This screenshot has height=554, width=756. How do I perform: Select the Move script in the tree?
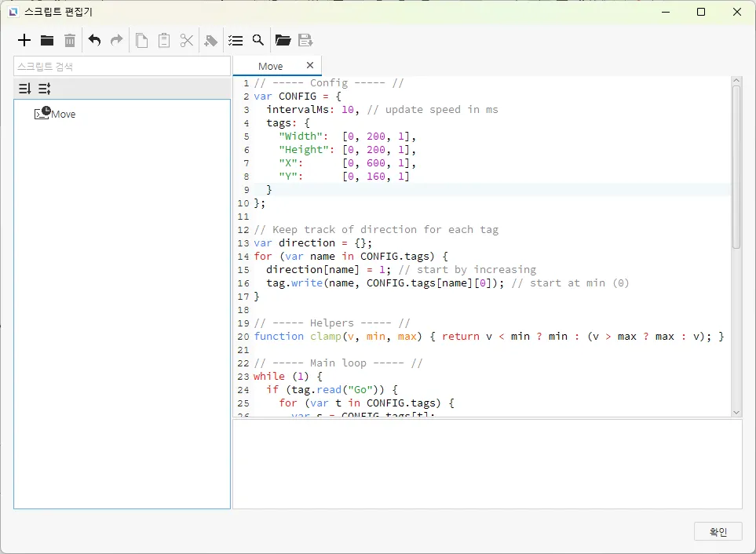[63, 114]
